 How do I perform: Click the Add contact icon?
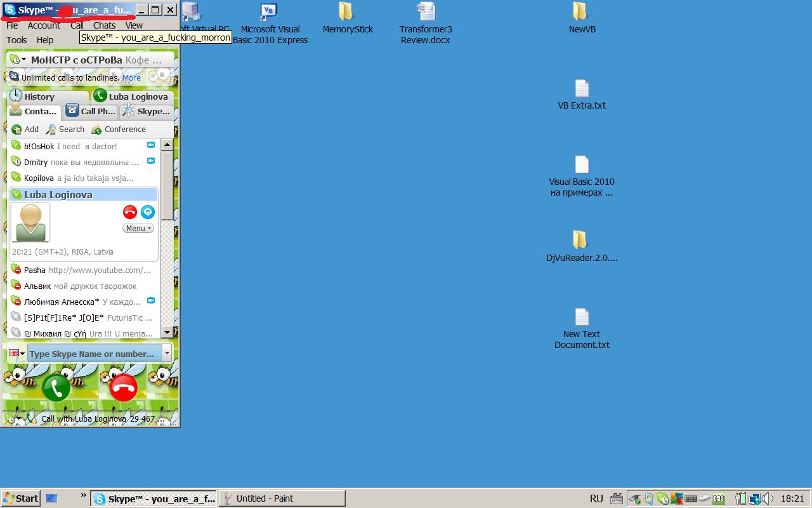point(17,130)
